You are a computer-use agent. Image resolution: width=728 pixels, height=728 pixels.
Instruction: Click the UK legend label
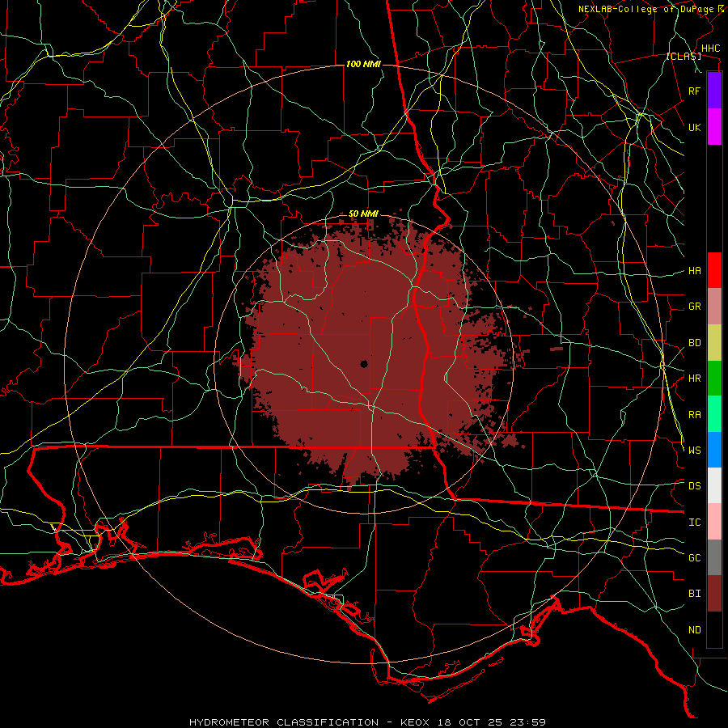pyautogui.click(x=694, y=127)
